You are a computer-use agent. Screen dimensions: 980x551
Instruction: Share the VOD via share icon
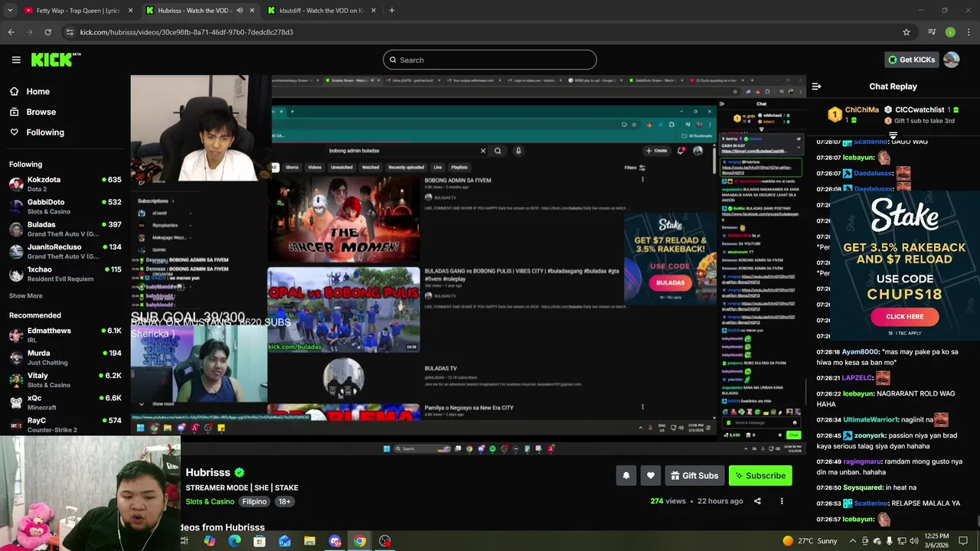[x=757, y=501]
